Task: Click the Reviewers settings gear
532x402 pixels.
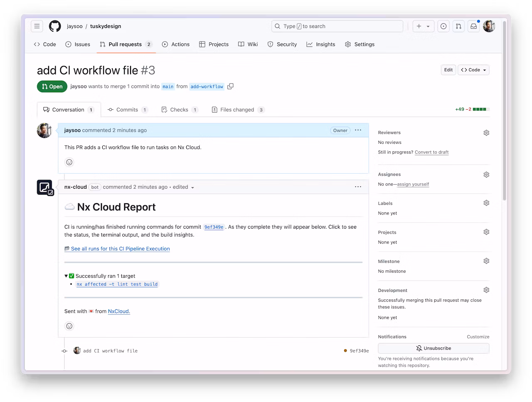Action: click(486, 132)
